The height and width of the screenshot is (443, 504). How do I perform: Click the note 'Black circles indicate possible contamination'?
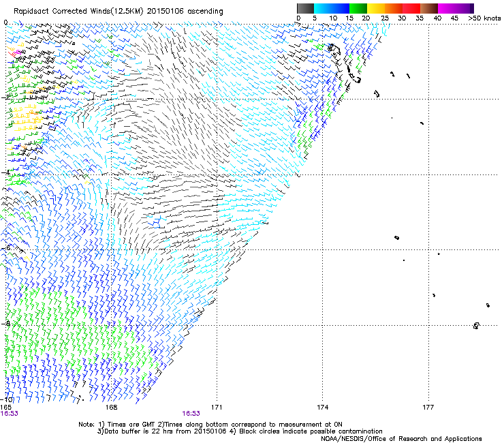(311, 431)
